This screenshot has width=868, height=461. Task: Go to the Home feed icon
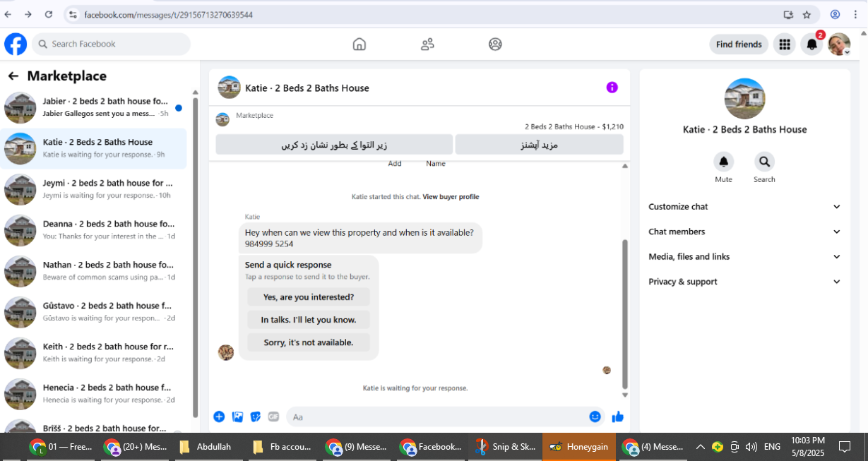tap(359, 44)
